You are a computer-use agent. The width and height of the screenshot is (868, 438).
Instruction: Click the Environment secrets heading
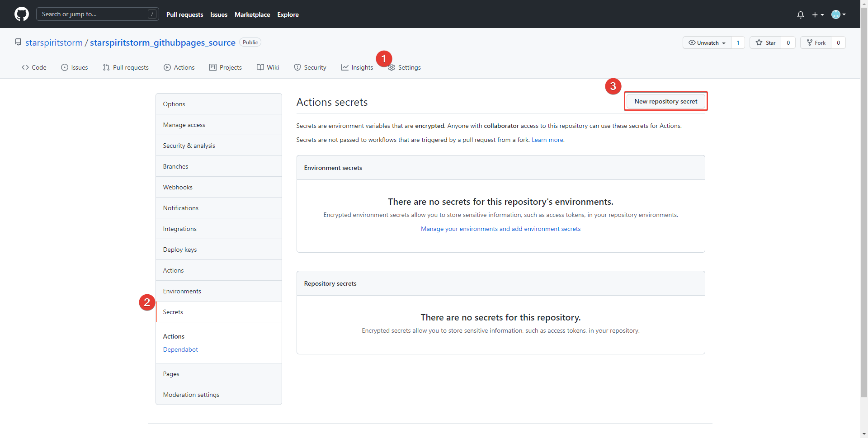[333, 168]
